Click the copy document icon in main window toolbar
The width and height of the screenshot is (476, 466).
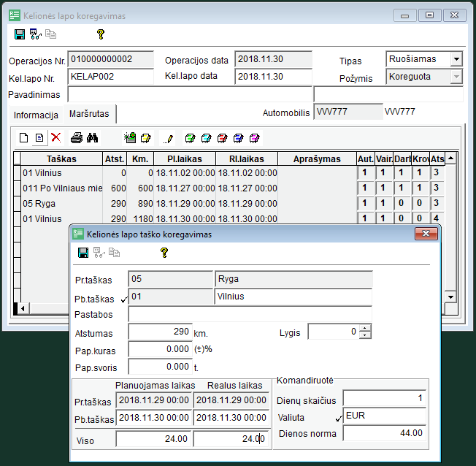point(50,34)
